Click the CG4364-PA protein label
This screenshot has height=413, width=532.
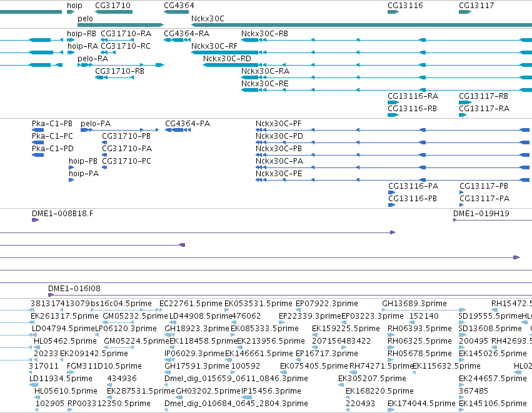[188, 124]
